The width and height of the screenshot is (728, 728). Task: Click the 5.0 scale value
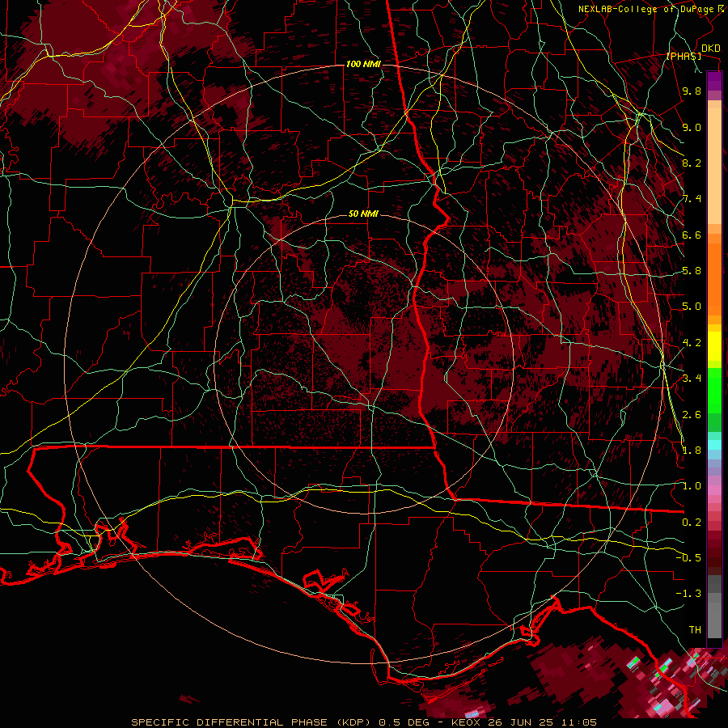[692, 307]
